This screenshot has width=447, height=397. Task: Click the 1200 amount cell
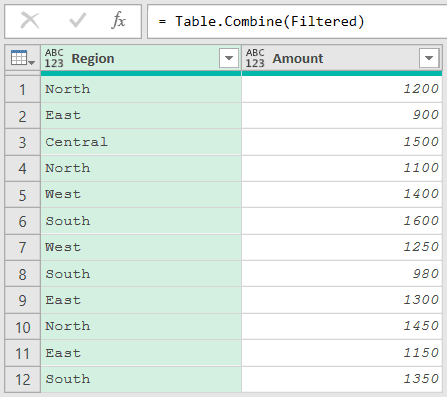[x=342, y=89]
